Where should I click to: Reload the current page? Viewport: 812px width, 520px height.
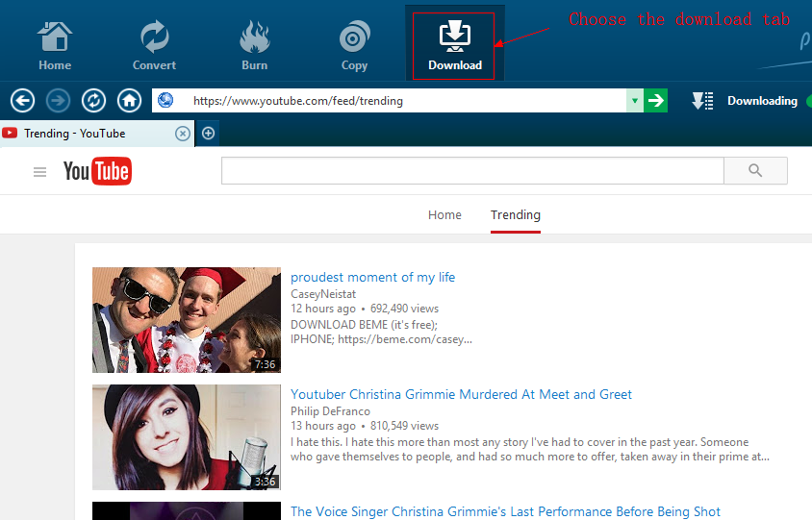pos(93,100)
